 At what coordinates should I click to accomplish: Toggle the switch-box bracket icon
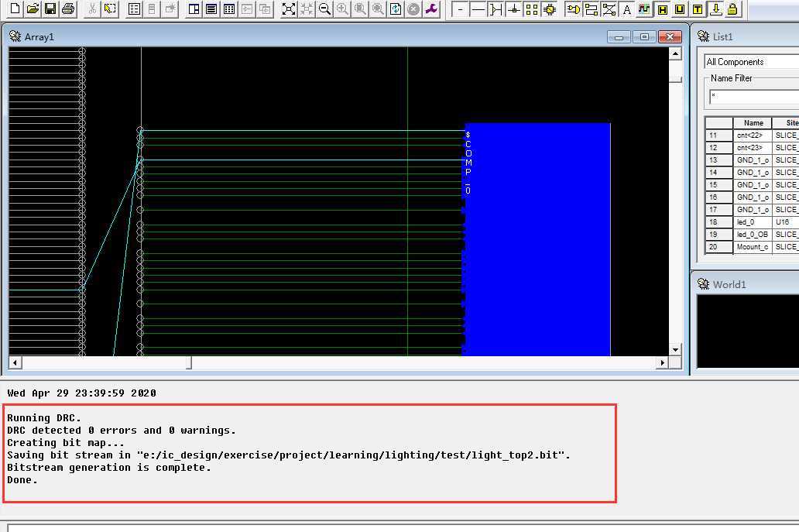pos(496,9)
